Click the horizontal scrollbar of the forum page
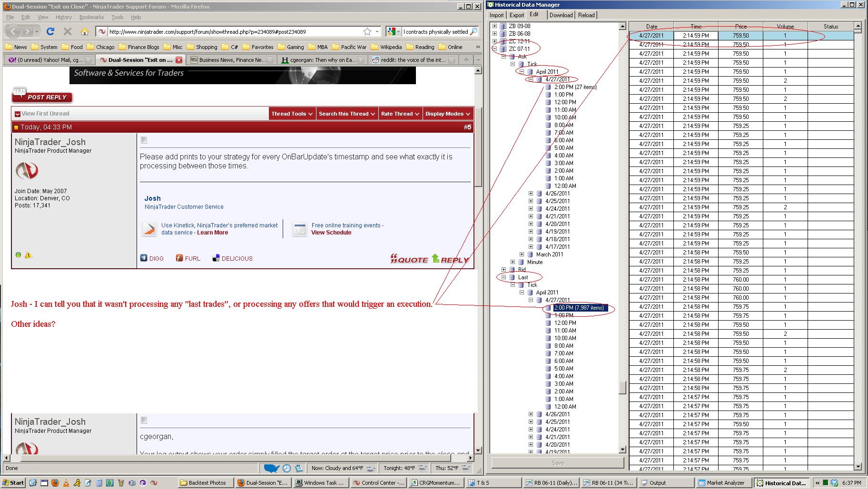Viewport: 868px width, 489px height. pos(239,458)
